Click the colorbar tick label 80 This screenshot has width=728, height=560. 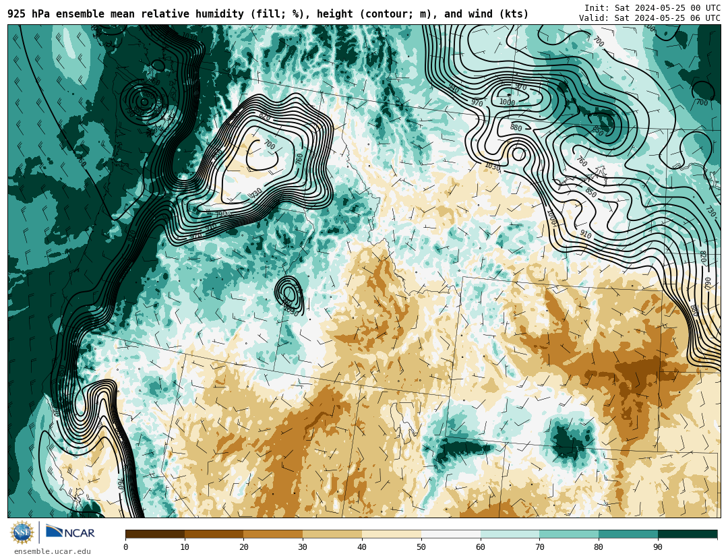coord(599,547)
